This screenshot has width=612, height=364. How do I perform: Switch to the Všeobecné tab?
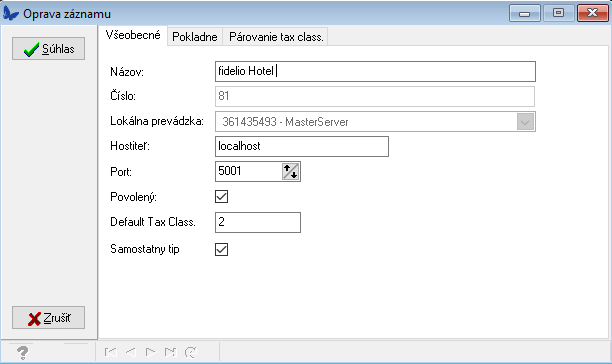133,36
